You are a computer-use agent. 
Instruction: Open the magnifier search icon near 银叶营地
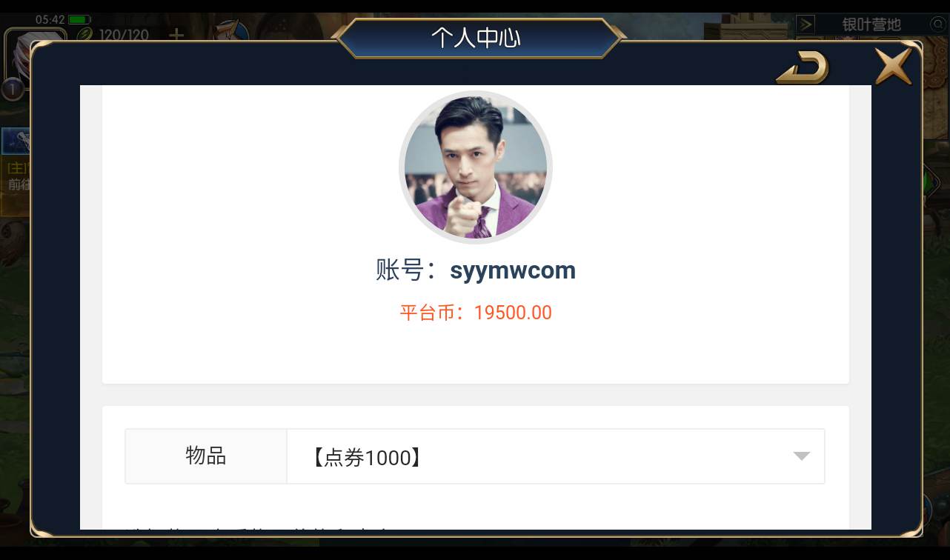pos(938,24)
